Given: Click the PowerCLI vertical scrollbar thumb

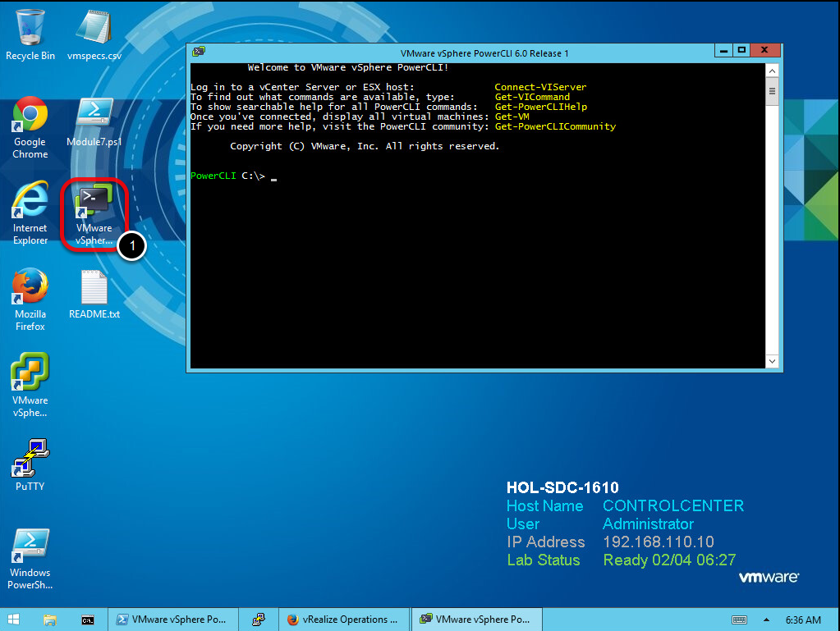Looking at the screenshot, I should click(772, 92).
